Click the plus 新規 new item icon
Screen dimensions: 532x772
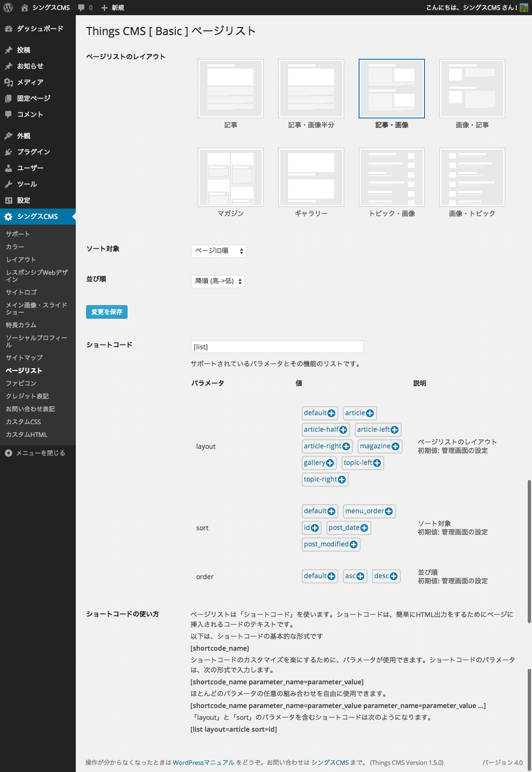(x=104, y=8)
